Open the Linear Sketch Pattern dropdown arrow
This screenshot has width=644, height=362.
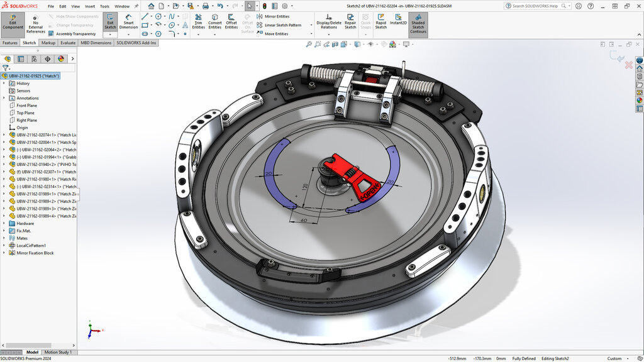(311, 25)
